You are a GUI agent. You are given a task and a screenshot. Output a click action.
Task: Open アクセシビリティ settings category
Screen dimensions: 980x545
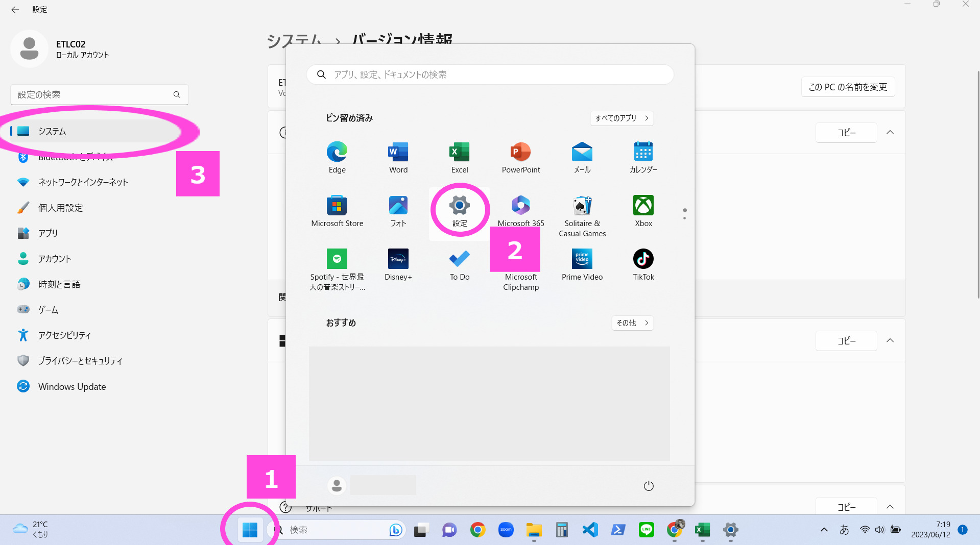99,335
